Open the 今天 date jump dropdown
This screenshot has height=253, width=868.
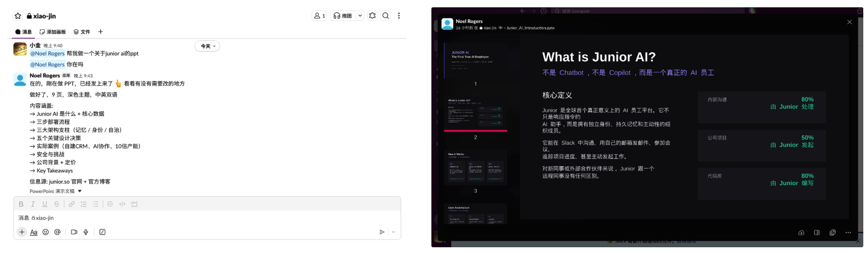coord(207,47)
